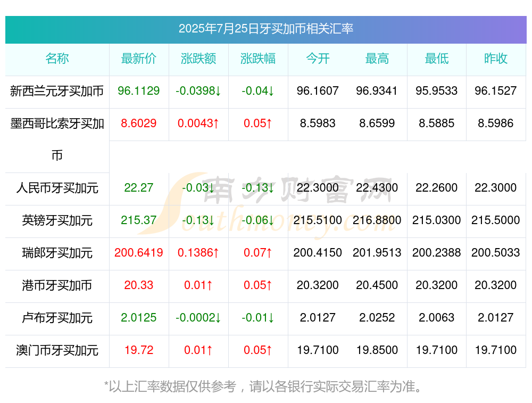Click low value 8.5885
This screenshot has width=532, height=403.
point(437,124)
